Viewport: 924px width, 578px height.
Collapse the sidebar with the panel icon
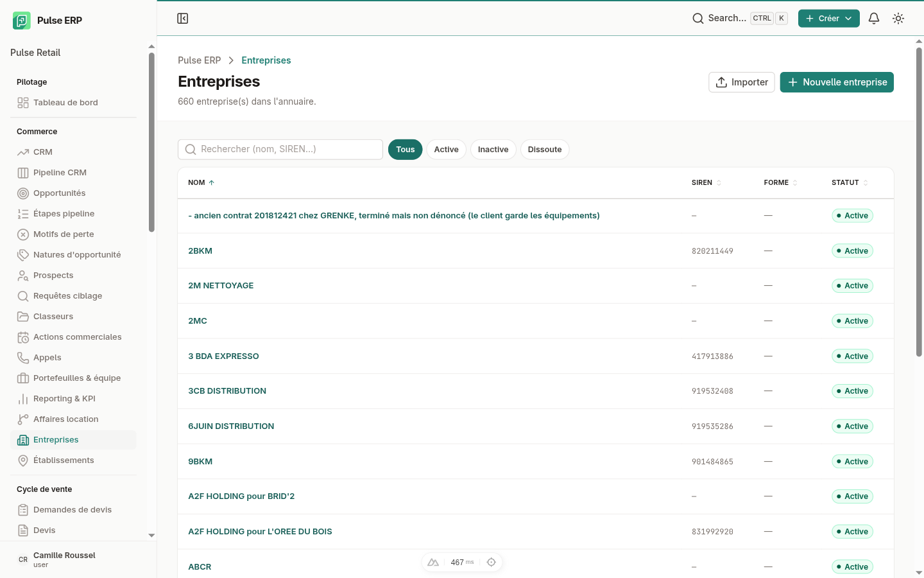[x=183, y=19]
